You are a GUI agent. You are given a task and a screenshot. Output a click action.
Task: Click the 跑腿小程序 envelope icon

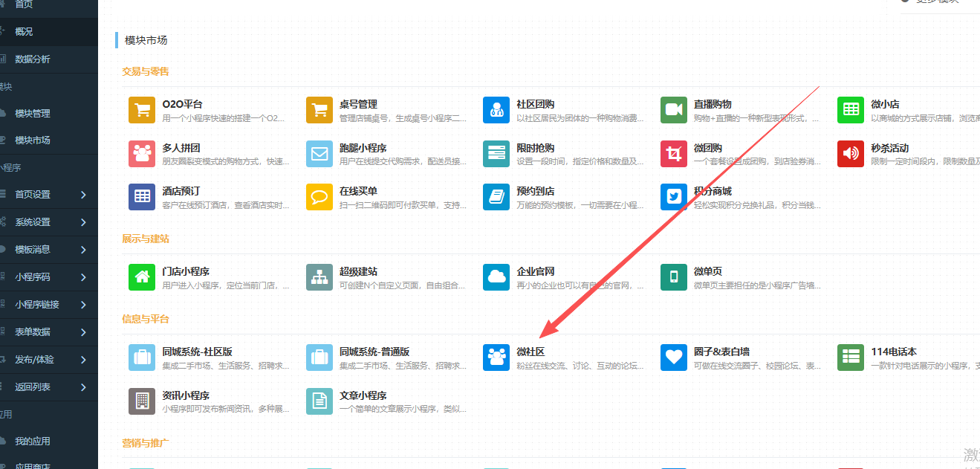coord(319,154)
